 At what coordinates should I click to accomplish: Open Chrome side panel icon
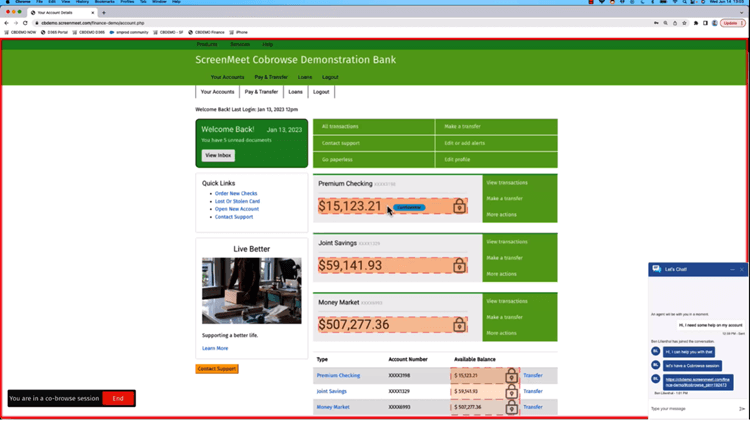click(x=705, y=23)
